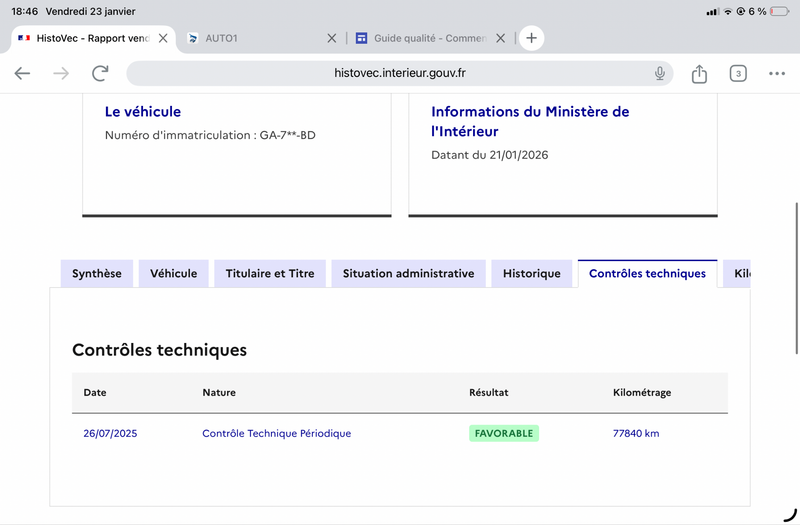Close the AUTO1 tab

[332, 38]
